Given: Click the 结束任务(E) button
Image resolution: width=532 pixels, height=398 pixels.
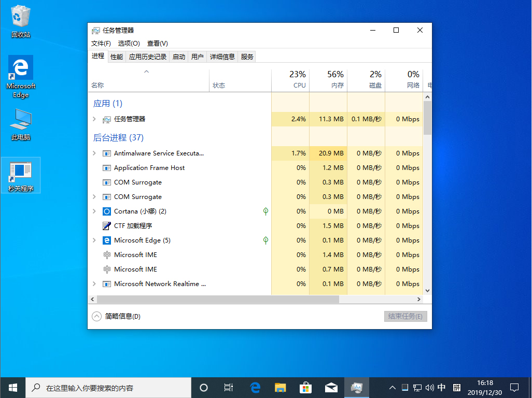Looking at the screenshot, I should [405, 316].
